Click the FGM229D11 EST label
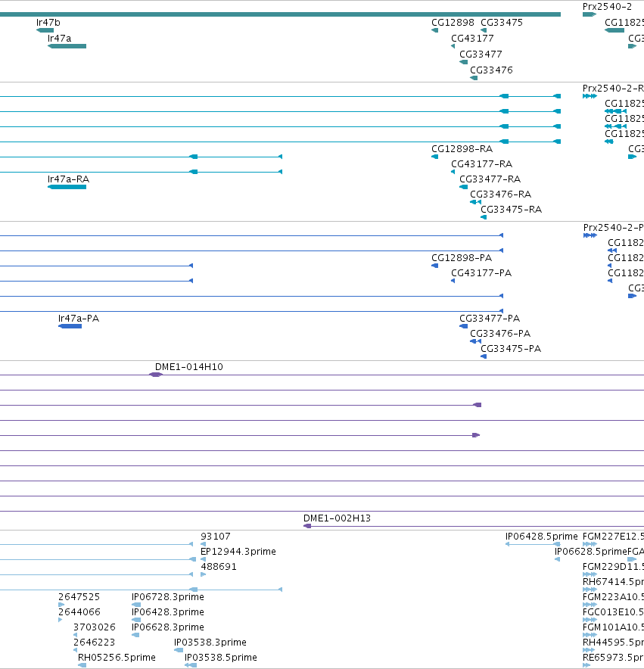The width and height of the screenshot is (644, 669). click(x=613, y=567)
